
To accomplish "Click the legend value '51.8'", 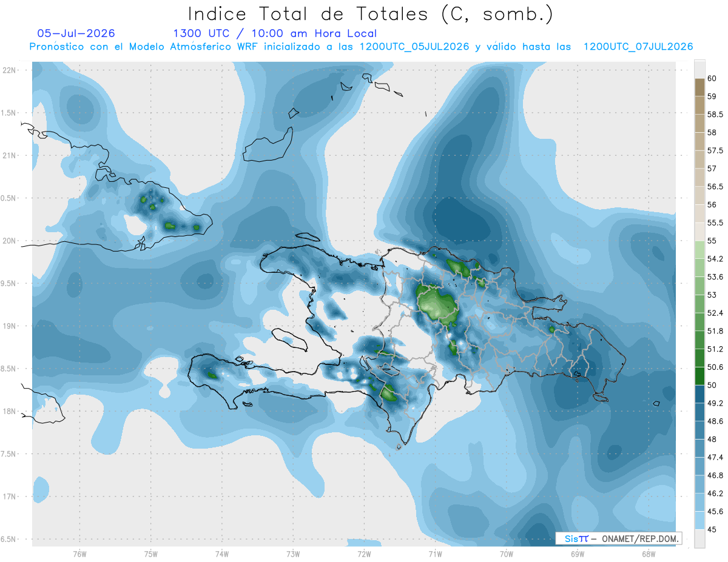I will point(715,331).
